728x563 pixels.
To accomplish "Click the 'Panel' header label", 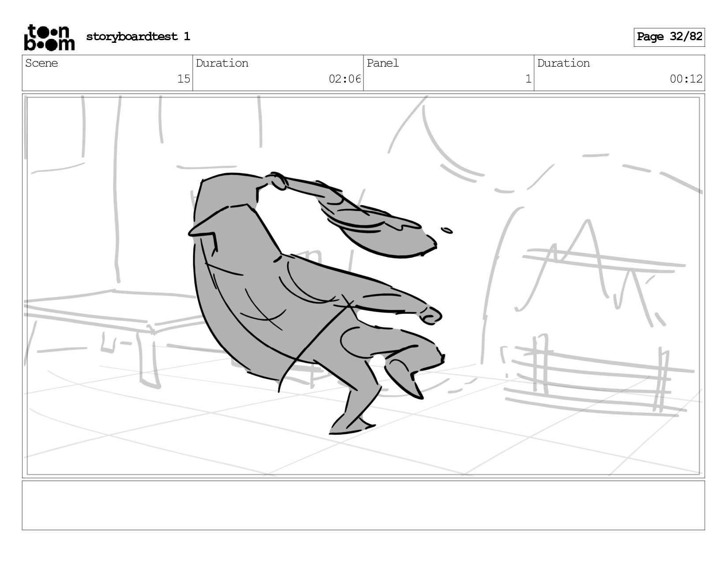I will click(383, 63).
